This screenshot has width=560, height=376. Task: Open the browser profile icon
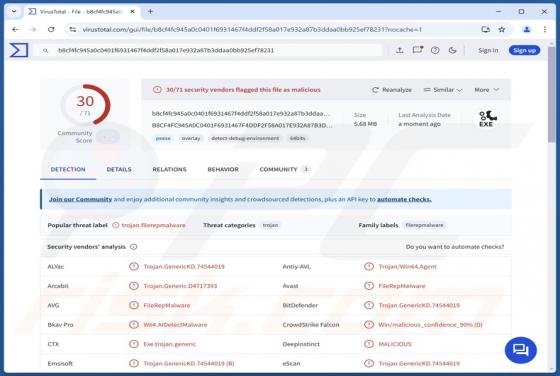click(x=526, y=30)
